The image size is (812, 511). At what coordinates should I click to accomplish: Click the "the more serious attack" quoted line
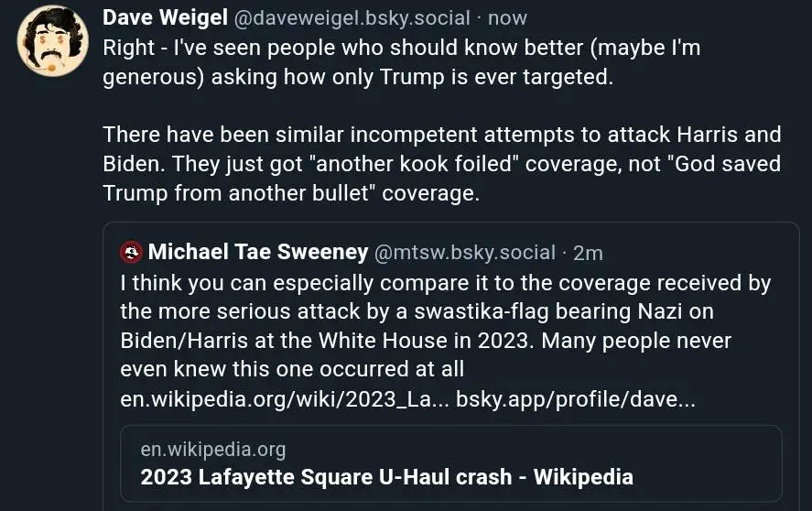(417, 311)
